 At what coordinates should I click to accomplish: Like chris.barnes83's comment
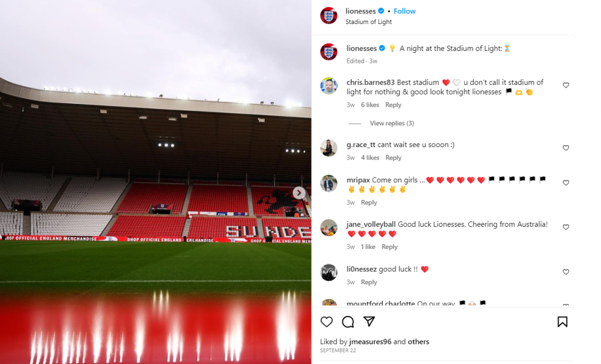(x=566, y=86)
